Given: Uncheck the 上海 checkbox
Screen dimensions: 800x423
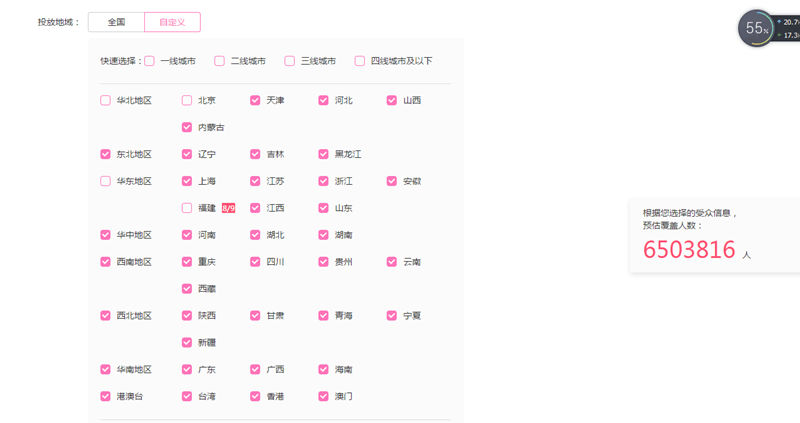Looking at the screenshot, I should [187, 181].
